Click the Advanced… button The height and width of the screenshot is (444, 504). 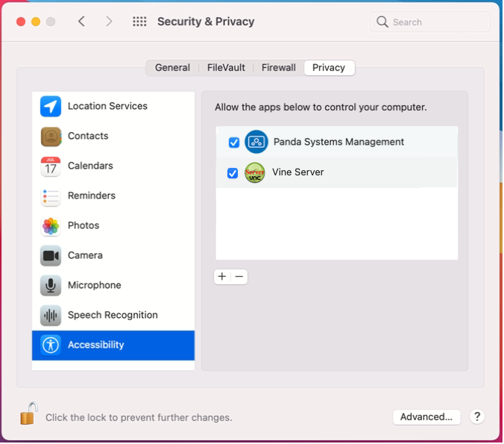click(x=427, y=418)
